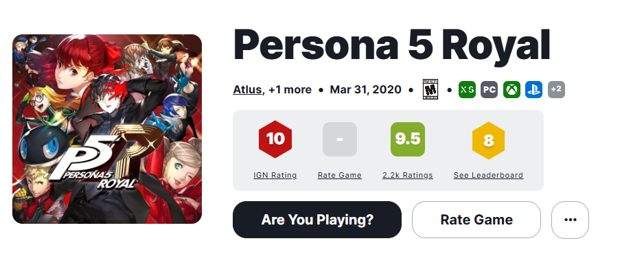Viewport: 644px width, 254px height.
Task: Click the underlined Rate Game link
Action: (x=340, y=175)
